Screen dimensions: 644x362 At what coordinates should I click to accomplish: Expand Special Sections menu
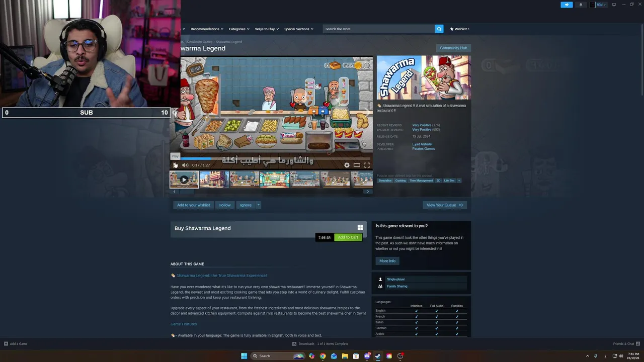299,29
